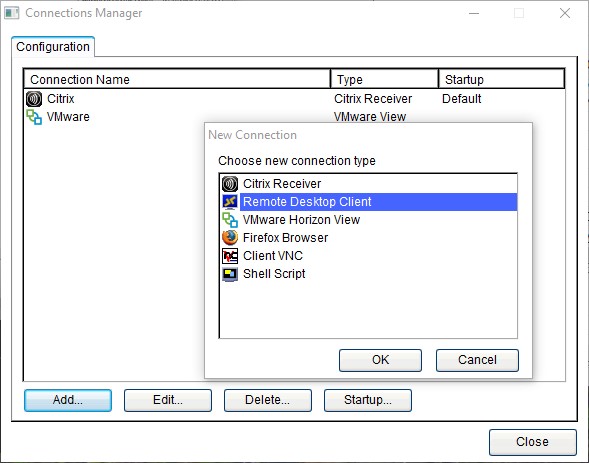Select the Citrix connection row name
Screen dimensions: 589x463
coord(60,99)
